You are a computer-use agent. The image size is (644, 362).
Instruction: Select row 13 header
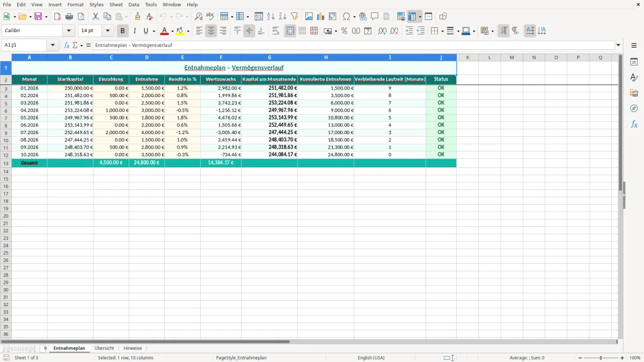[x=6, y=163]
